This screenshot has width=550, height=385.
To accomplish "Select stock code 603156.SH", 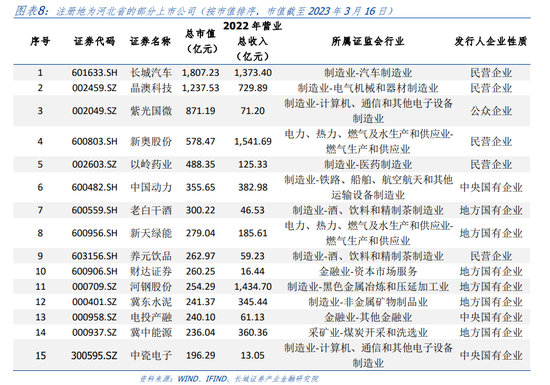I will [x=94, y=256].
